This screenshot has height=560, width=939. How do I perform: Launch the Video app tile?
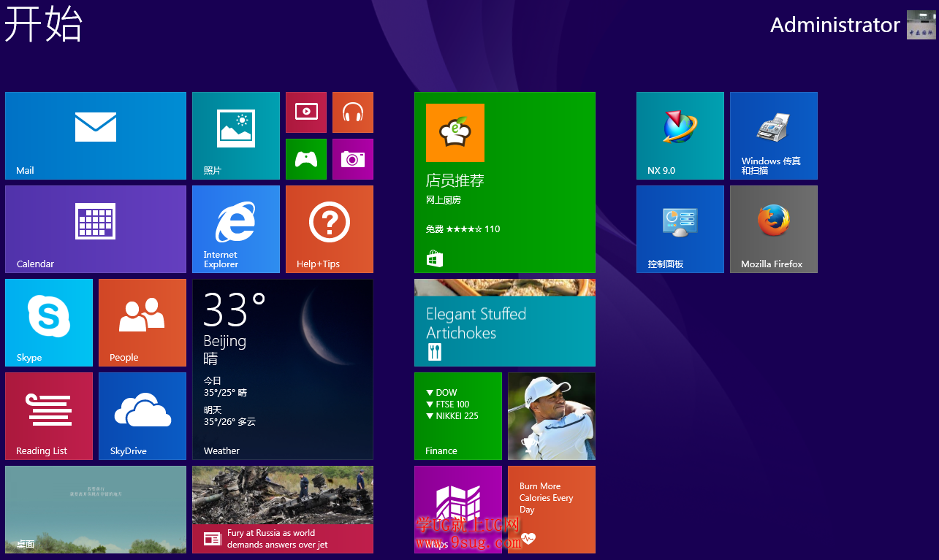pyautogui.click(x=306, y=112)
